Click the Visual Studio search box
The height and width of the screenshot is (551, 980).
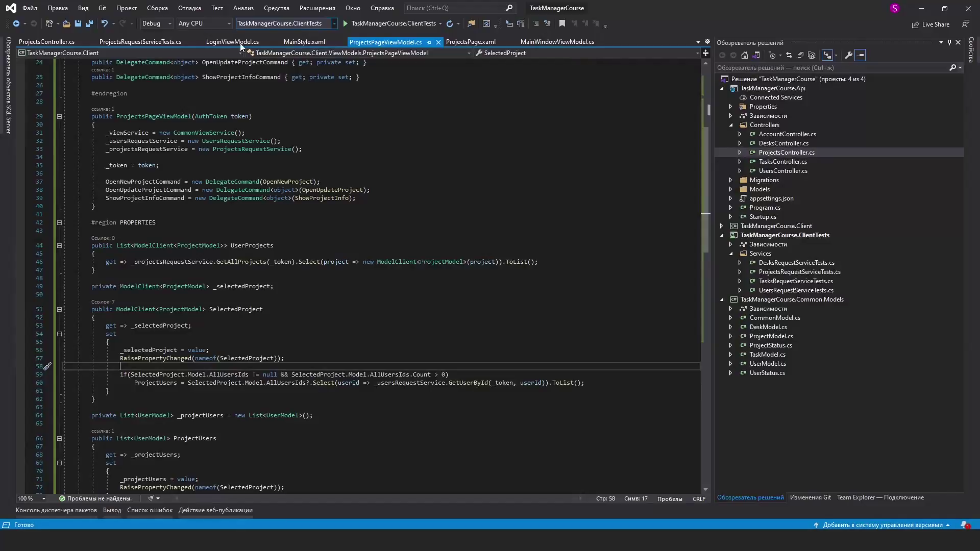point(459,8)
